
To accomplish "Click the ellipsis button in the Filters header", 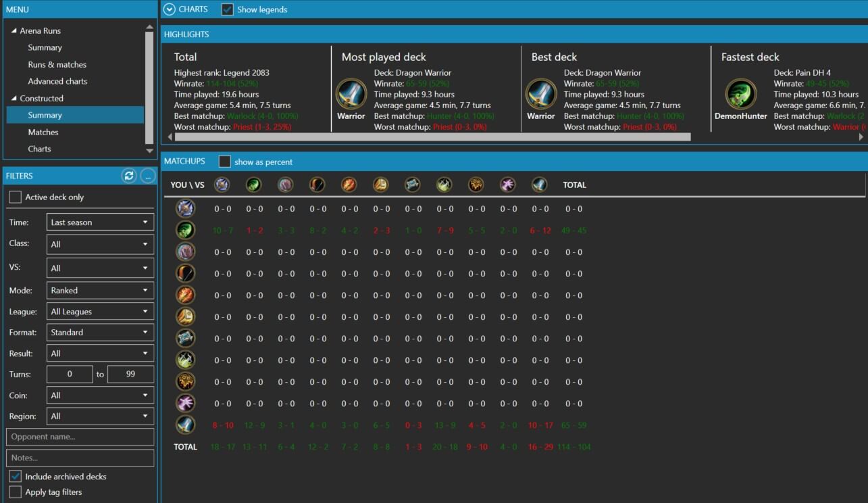I will (x=148, y=176).
